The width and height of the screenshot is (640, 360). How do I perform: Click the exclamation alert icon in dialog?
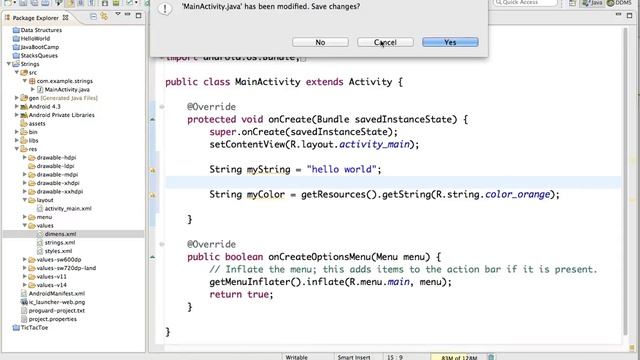tap(165, 8)
